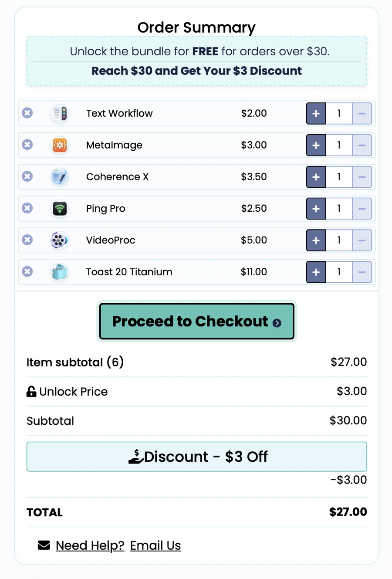
Task: Click the Toast 20 Titanium icon
Action: pos(60,272)
